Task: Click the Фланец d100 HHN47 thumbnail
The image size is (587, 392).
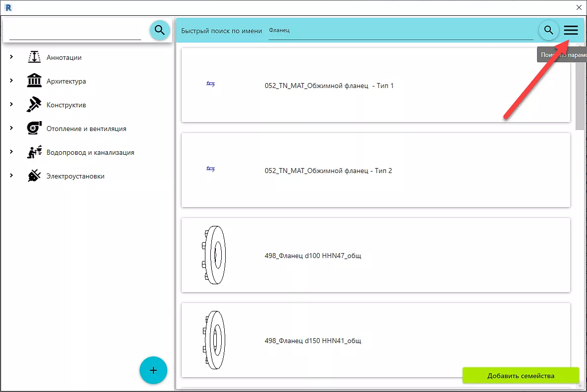Action: coord(214,256)
